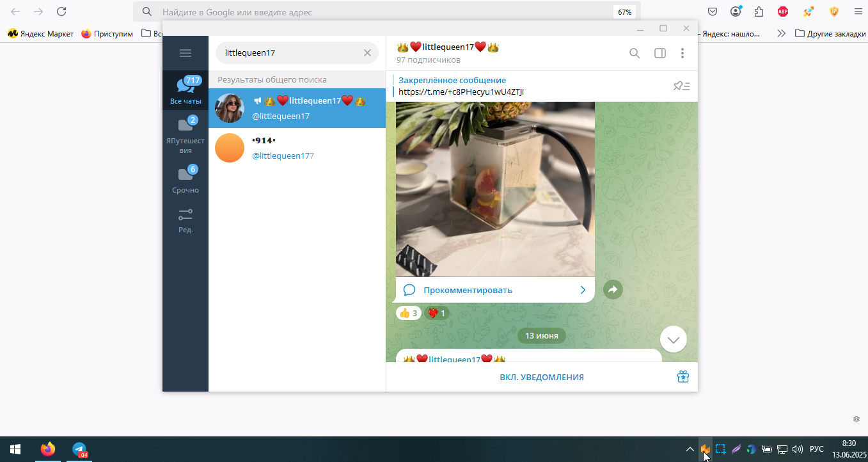
Task: Open the pinned messages list icon
Action: (681, 86)
